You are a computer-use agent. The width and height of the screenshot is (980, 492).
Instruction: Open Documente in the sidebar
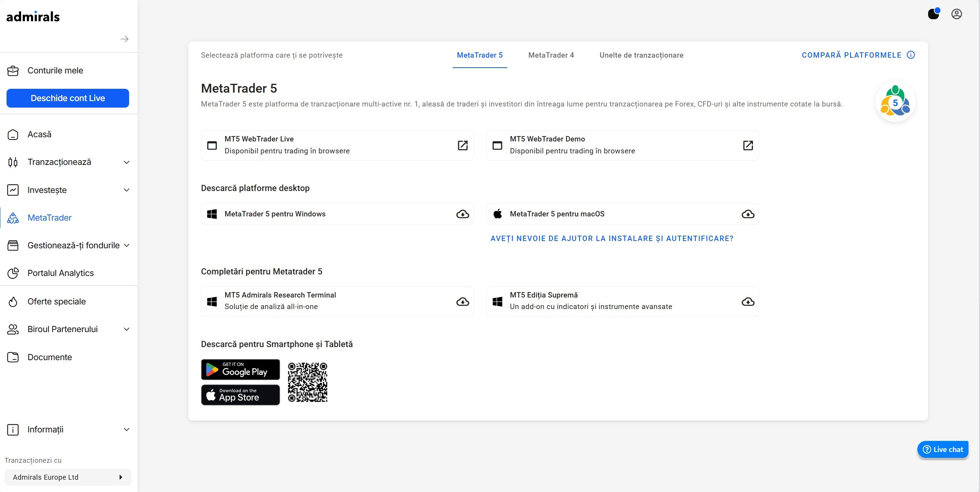coord(50,357)
